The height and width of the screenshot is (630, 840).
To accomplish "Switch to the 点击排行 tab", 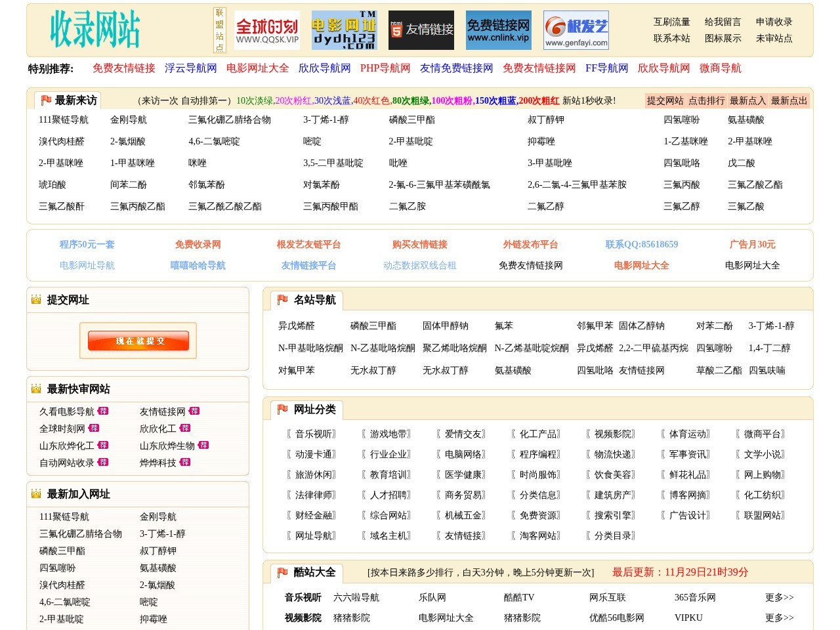I will [706, 100].
